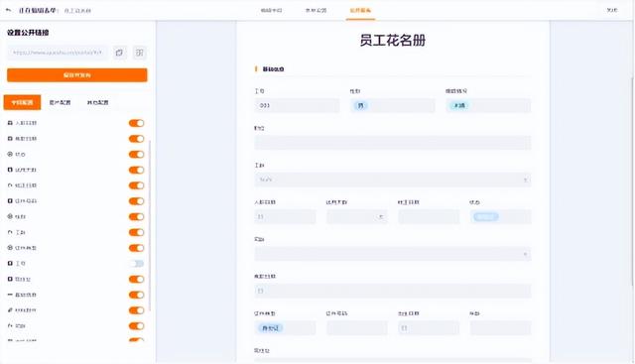Click the public link URL field

[58, 53]
